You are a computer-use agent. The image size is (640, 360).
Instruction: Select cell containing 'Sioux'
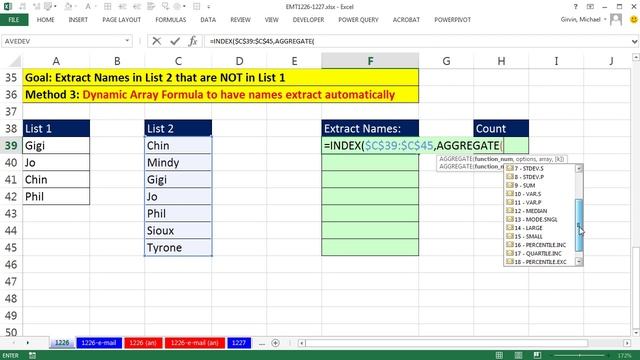(178, 231)
